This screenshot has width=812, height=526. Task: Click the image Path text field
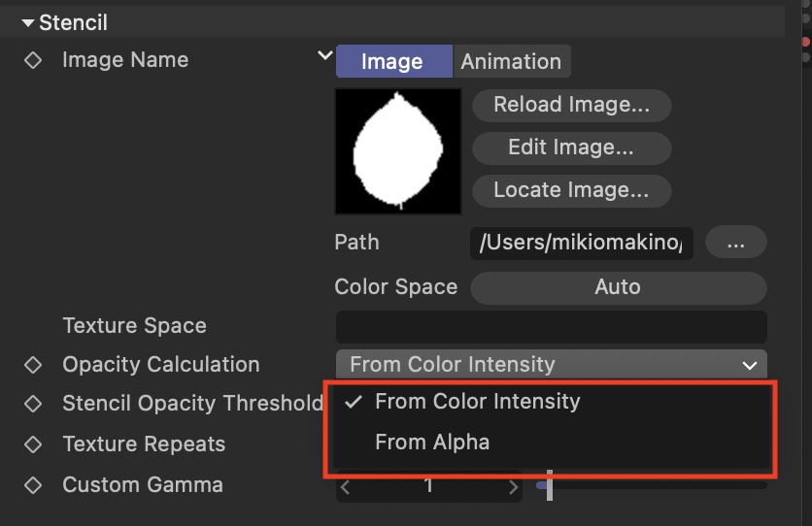pos(581,243)
